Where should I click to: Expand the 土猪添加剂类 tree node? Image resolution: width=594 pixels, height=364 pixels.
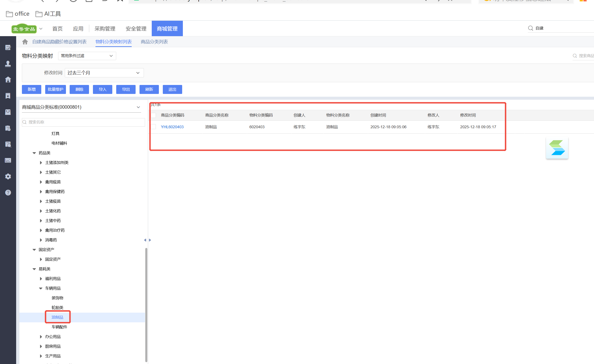click(x=41, y=163)
